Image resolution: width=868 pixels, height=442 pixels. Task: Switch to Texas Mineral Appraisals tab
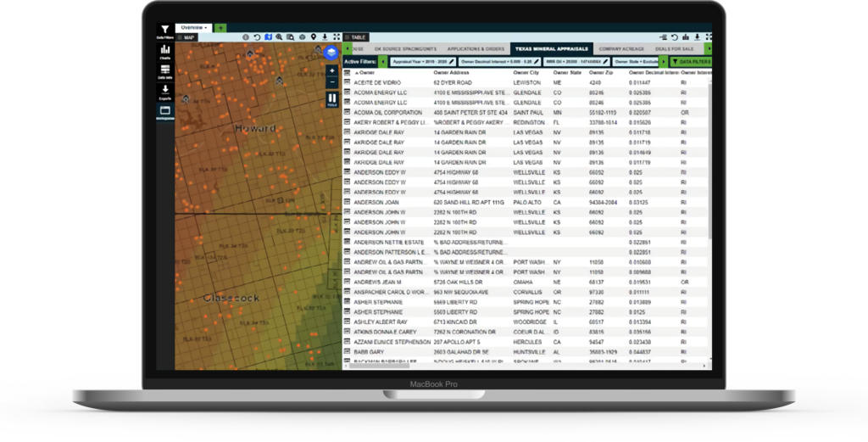pos(551,50)
